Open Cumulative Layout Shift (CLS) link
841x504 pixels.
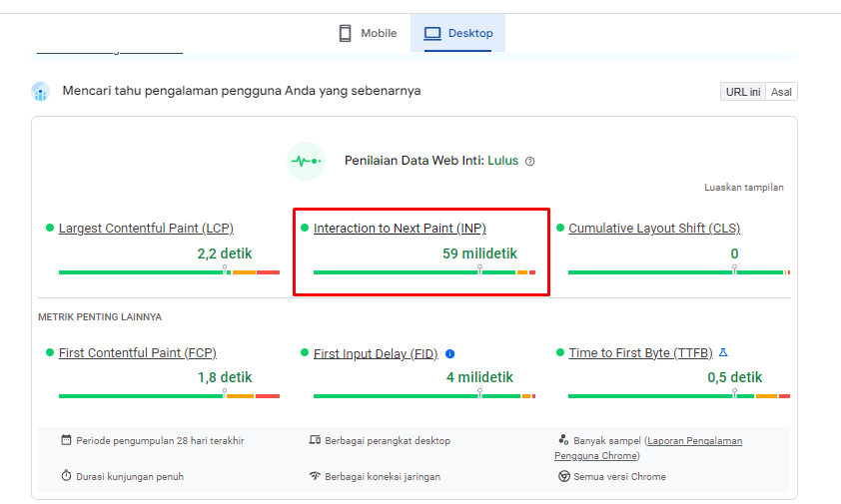654,228
